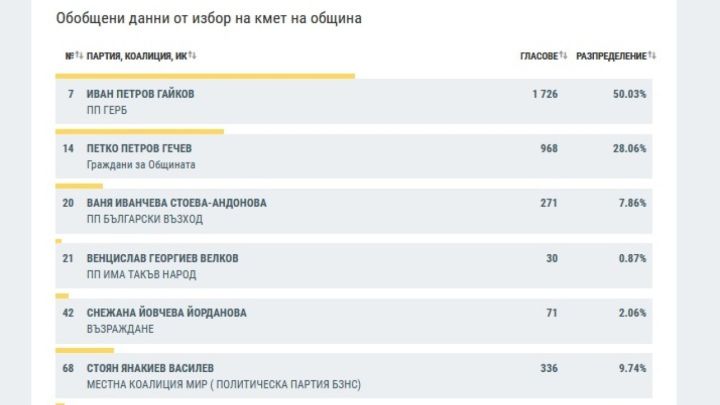
Task: Click the 50.03% distribution value
Action: [629, 94]
